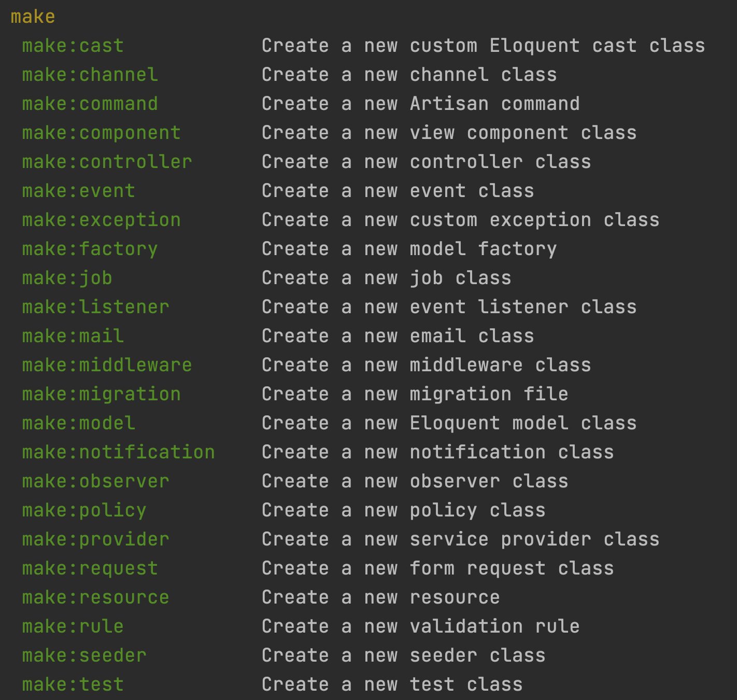The height and width of the screenshot is (700, 737).
Task: Click the make:controller command name
Action: tap(107, 162)
